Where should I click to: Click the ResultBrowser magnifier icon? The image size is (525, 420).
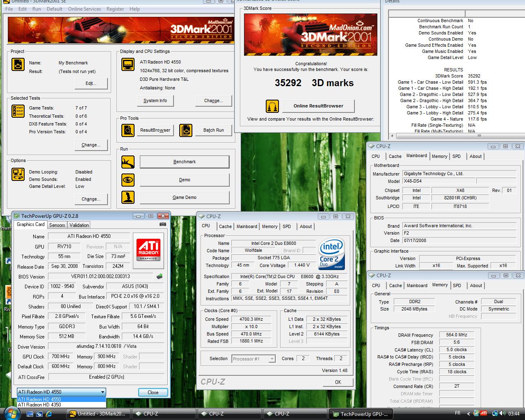[x=128, y=130]
